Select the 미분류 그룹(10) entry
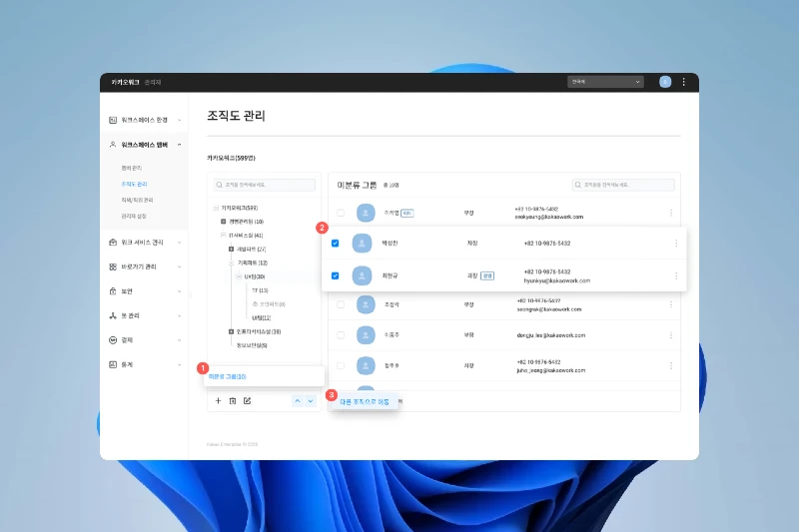Image resolution: width=799 pixels, height=532 pixels. point(228,376)
